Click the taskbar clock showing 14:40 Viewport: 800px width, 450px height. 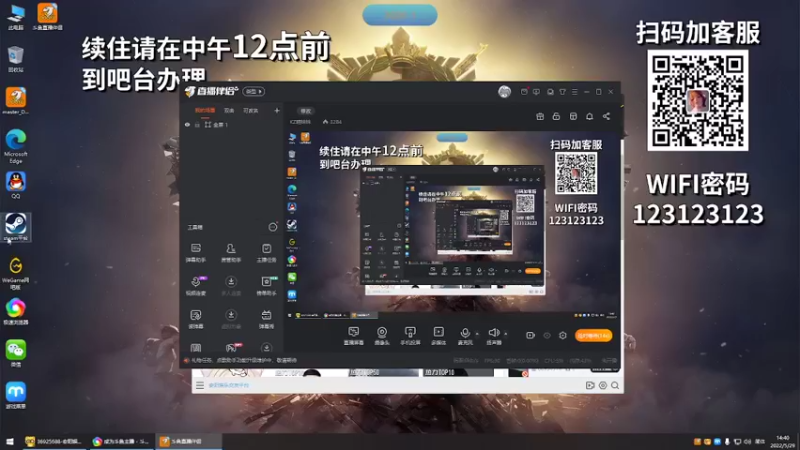tap(782, 441)
